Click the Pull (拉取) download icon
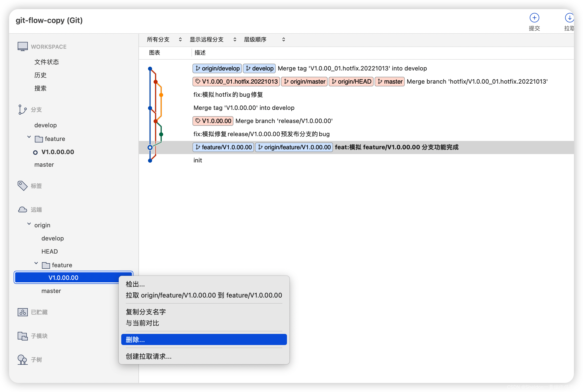Image resolution: width=583 pixels, height=392 pixels. point(569,18)
